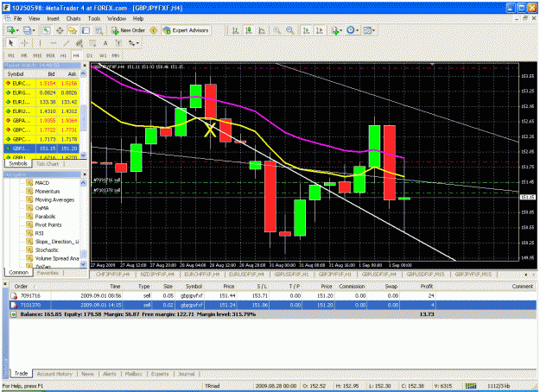The height and width of the screenshot is (392, 540).
Task: Click the yellow MetaEditor diamond icon
Action: point(154,30)
